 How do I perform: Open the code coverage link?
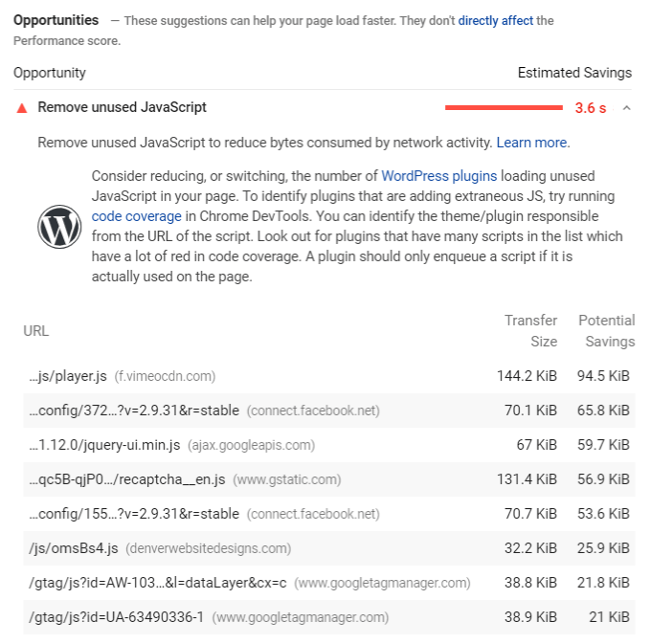tap(137, 216)
